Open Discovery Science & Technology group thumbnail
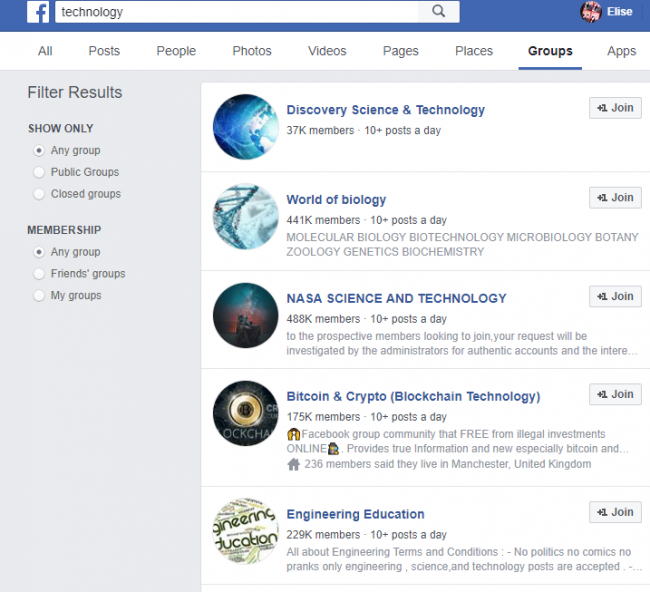650x592 pixels. pos(245,127)
